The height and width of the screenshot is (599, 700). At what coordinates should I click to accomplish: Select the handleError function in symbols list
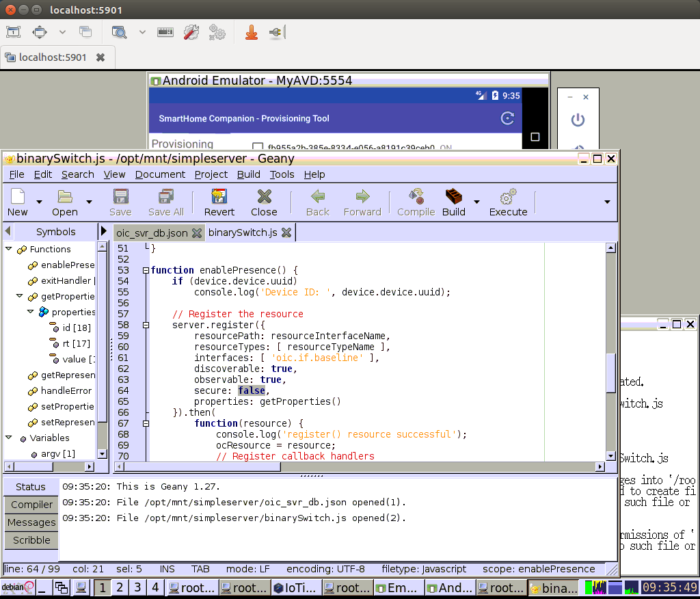[x=66, y=391]
